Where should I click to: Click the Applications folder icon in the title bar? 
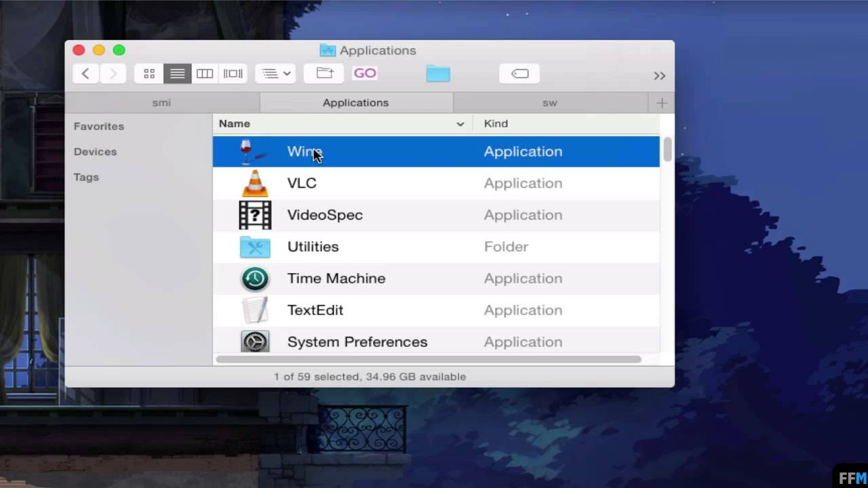click(328, 50)
